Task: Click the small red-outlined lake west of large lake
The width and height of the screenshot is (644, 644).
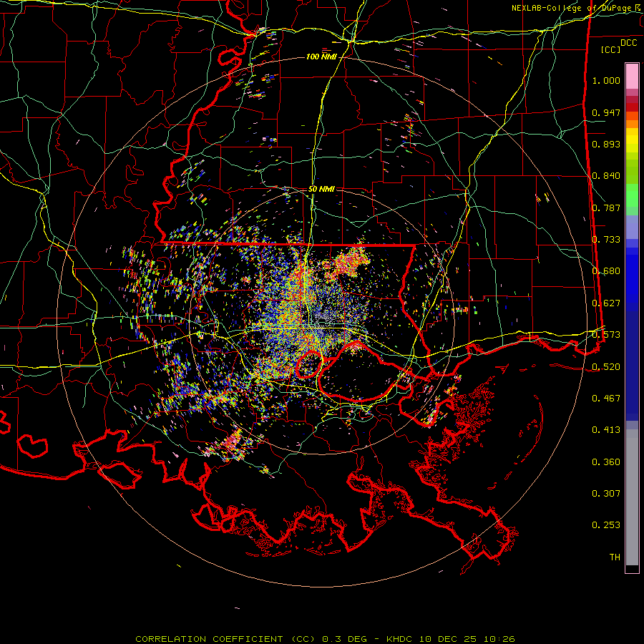Action: pos(309,364)
